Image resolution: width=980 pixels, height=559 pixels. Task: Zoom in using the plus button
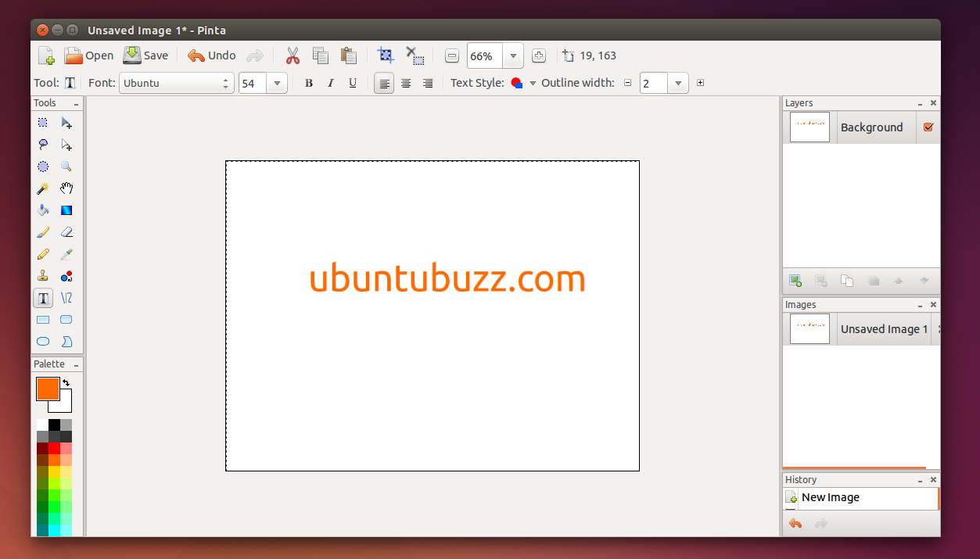(x=539, y=56)
